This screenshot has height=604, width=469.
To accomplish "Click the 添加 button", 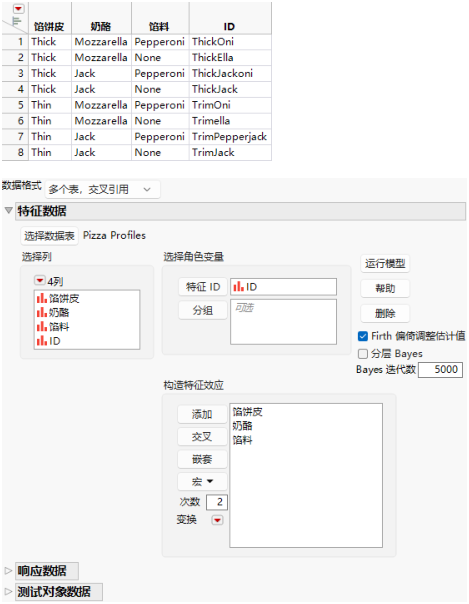I will pos(202,414).
